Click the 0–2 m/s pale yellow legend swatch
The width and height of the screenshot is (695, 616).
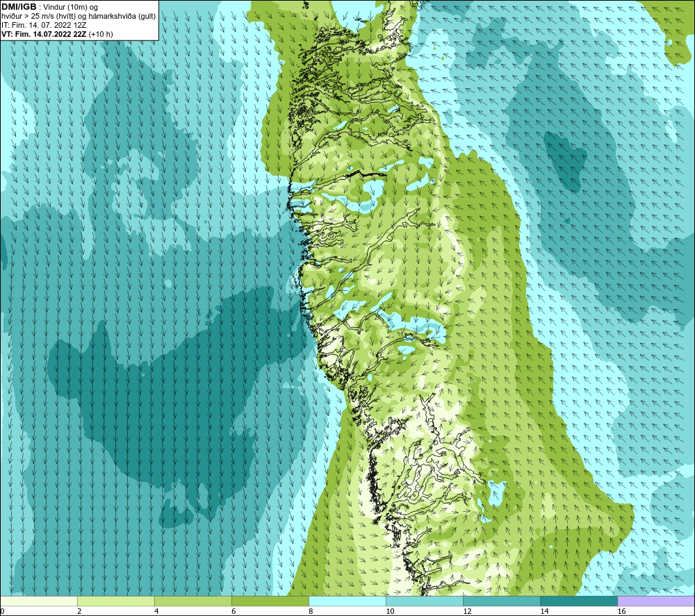(39, 601)
